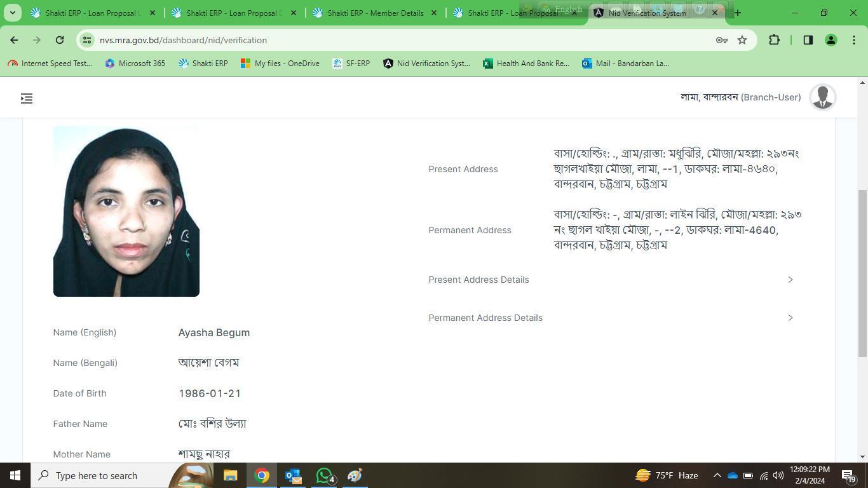The image size is (868, 488).
Task: Expand Permanent Address Details section
Action: point(611,318)
